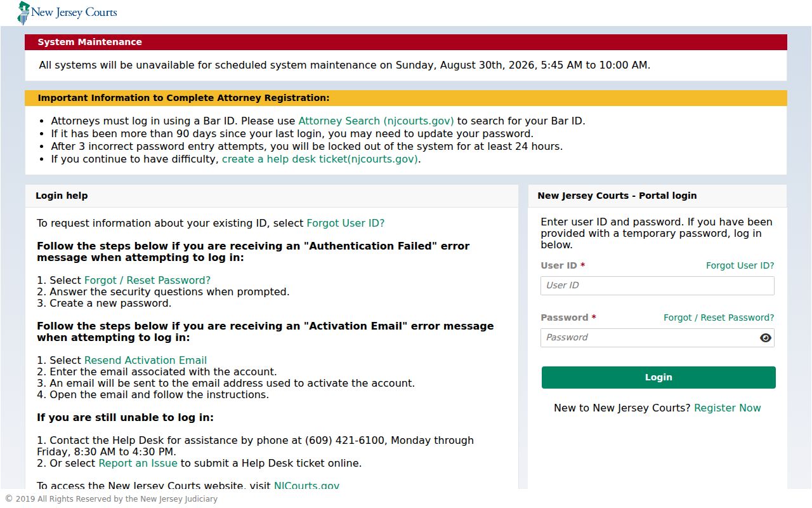Image resolution: width=812 pixels, height=508 pixels.
Task: Click the New Jersey Courts - Portal login heading
Action: (617, 196)
